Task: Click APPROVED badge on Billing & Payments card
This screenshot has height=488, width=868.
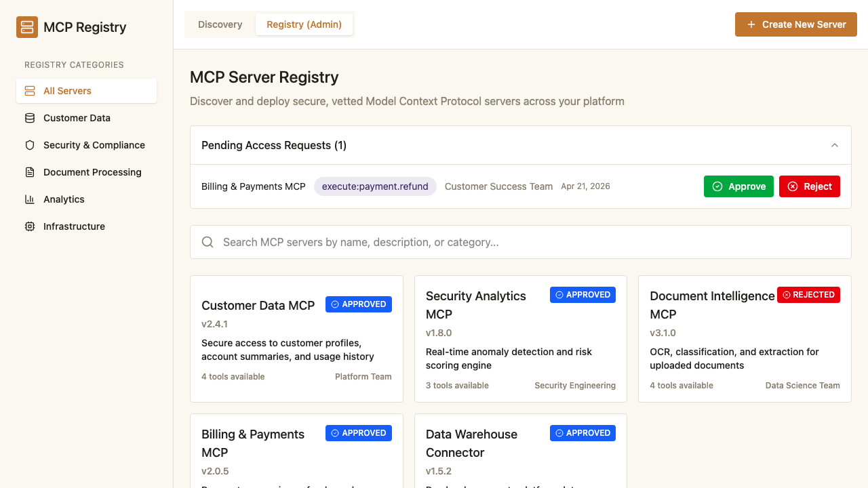Action: point(359,433)
